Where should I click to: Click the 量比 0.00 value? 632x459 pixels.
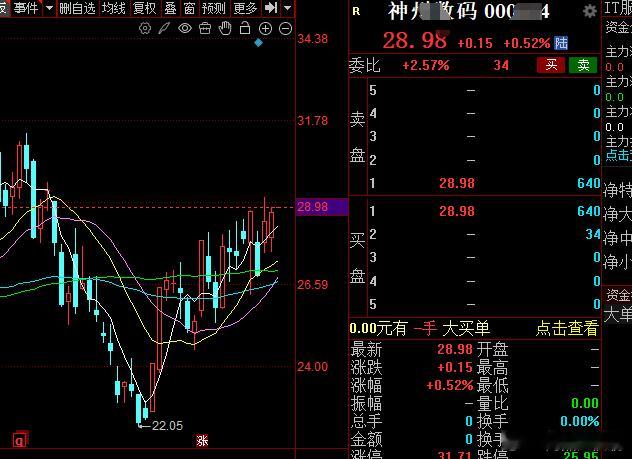pyautogui.click(x=585, y=403)
